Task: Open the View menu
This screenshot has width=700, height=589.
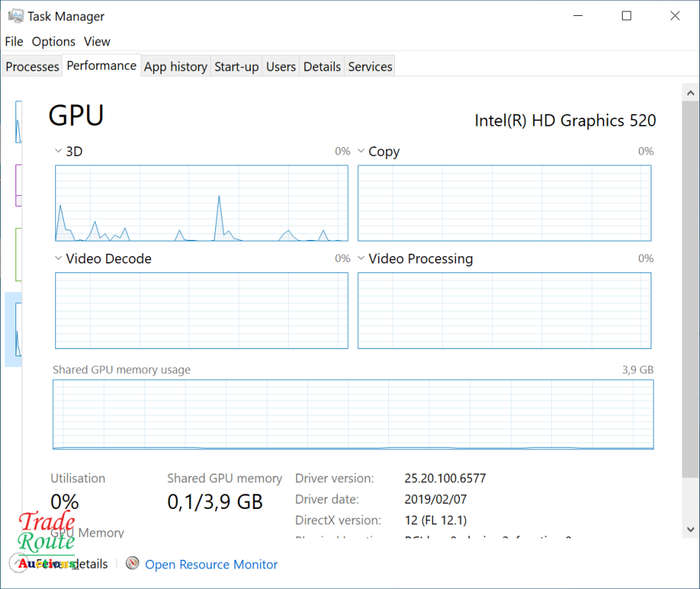Action: click(97, 42)
